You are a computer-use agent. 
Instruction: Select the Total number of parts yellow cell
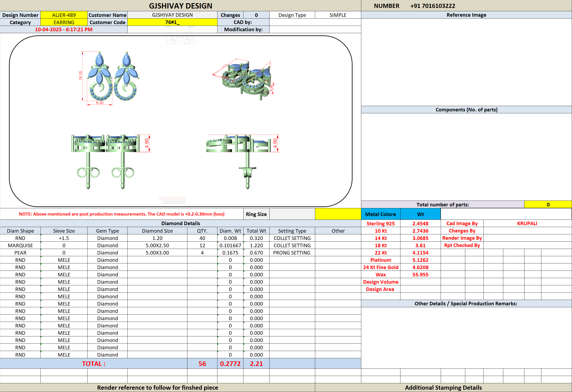coord(548,204)
